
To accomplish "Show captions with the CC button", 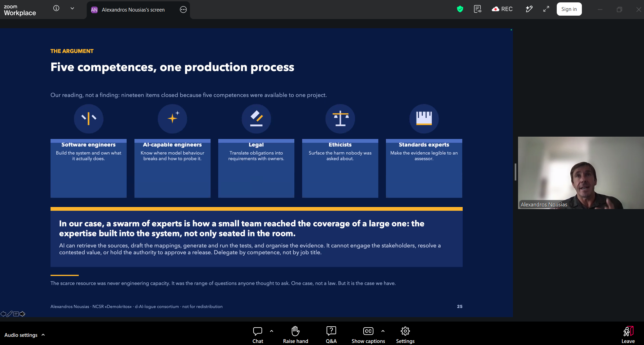I will (368, 335).
